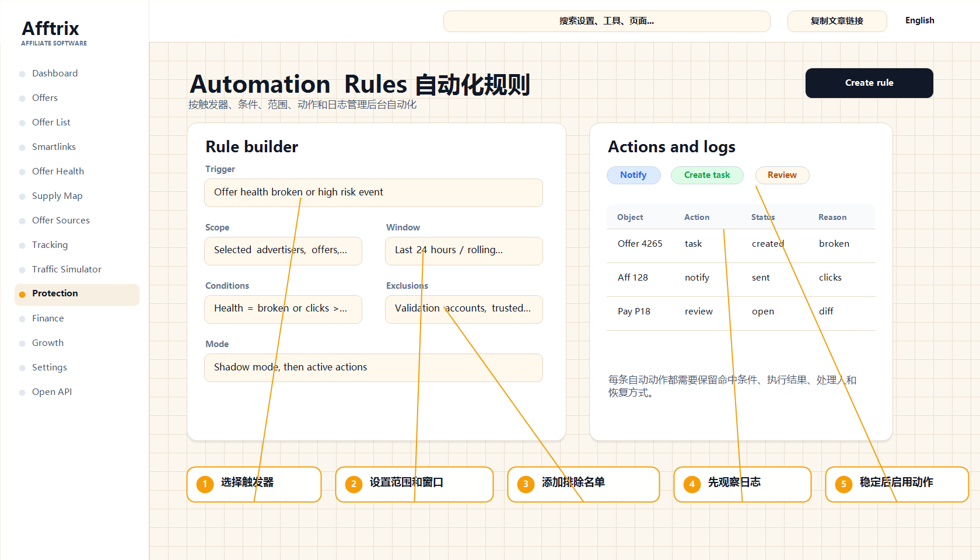The image size is (980, 560).
Task: Click the 'open' status cell
Action: click(x=763, y=311)
